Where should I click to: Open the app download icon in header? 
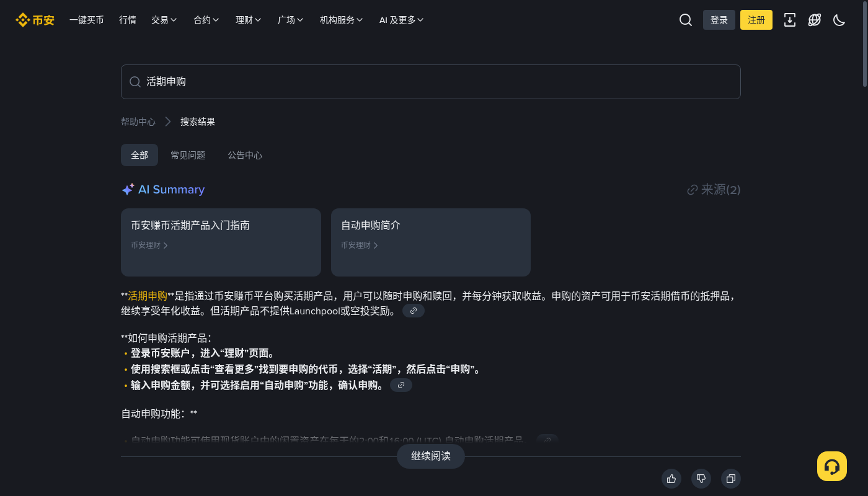(790, 20)
